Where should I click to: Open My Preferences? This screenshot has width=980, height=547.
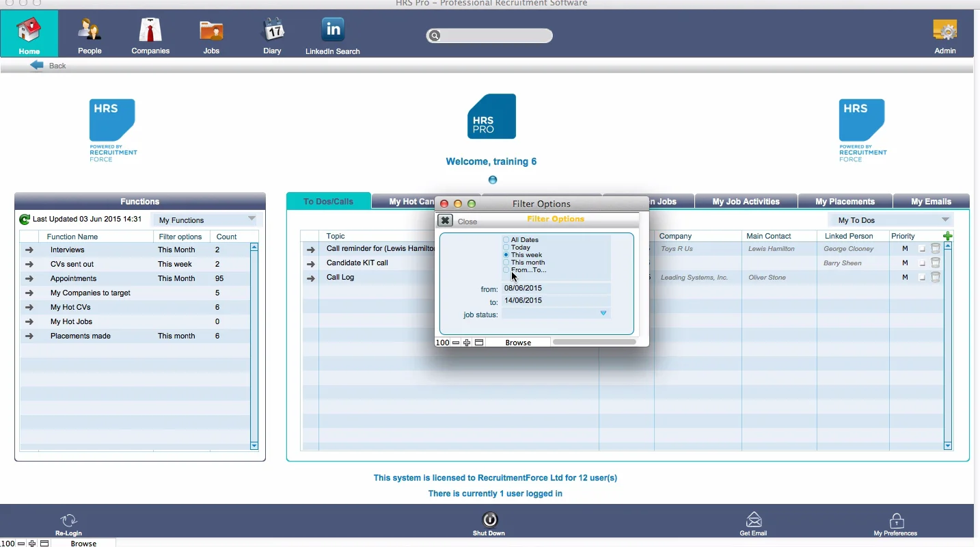(896, 524)
